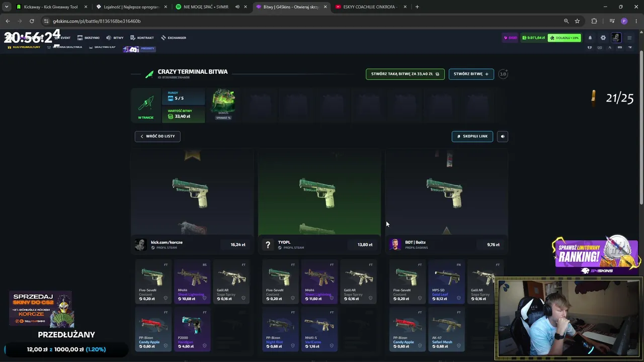Focus the address bar URL field

point(302,21)
